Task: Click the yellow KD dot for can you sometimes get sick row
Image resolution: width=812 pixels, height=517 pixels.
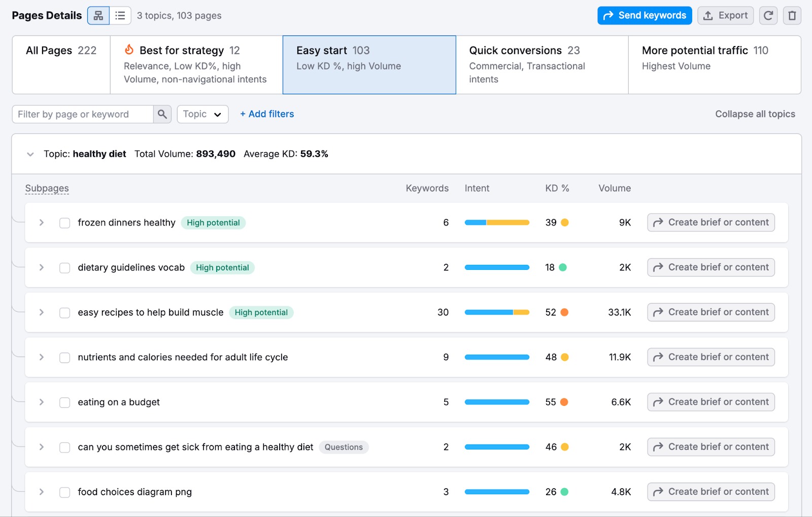Action: pyautogui.click(x=565, y=447)
